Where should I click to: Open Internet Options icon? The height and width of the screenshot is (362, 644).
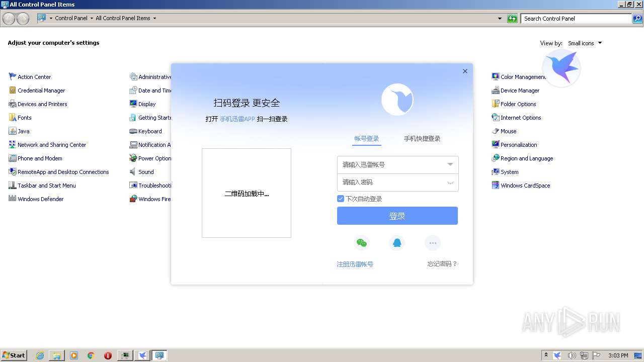pyautogui.click(x=496, y=117)
